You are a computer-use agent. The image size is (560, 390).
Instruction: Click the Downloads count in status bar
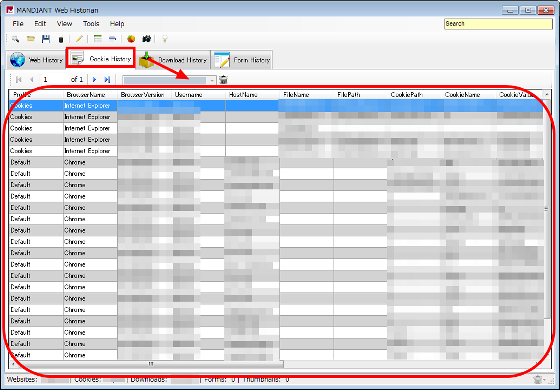pyautogui.click(x=164, y=379)
